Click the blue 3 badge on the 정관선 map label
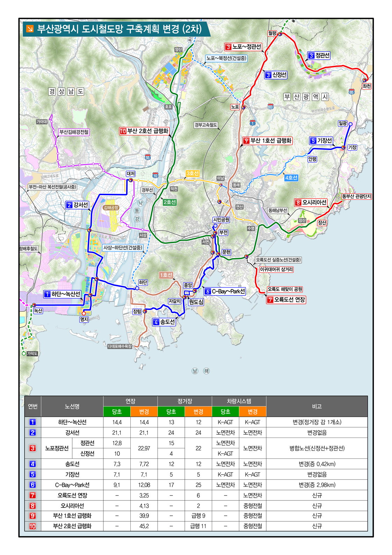 coord(311,56)
